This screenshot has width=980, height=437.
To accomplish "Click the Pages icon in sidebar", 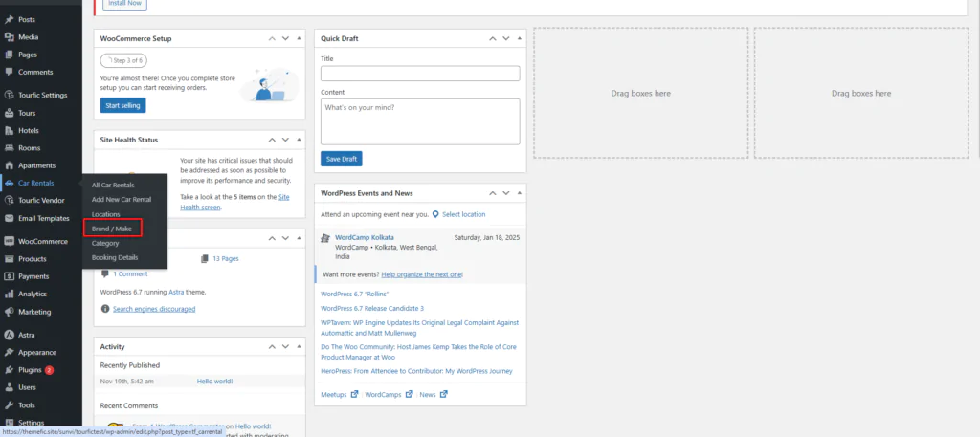I will coord(9,55).
